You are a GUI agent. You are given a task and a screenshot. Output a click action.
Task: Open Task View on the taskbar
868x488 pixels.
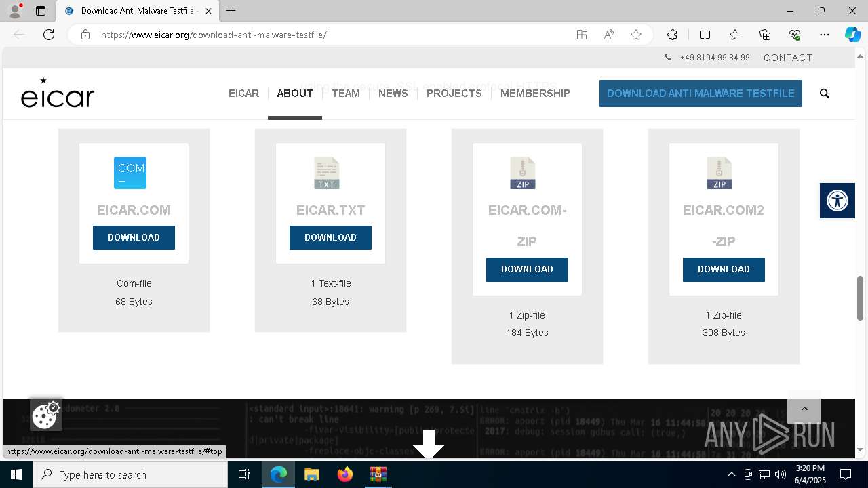(244, 474)
